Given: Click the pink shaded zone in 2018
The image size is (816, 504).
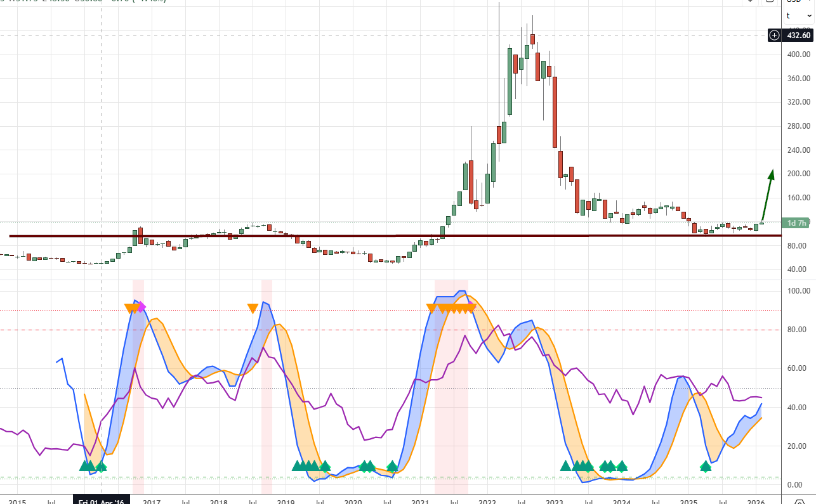Looking at the screenshot, I should coord(267,387).
